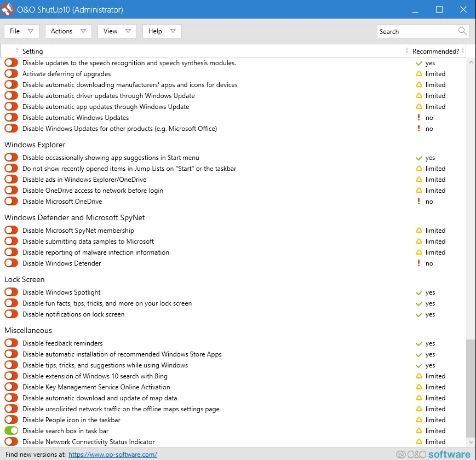Click the Miscellaneous section heading

28,330
